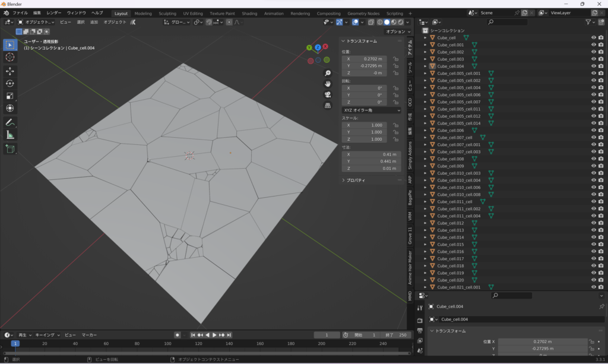608x364 pixels.
Task: Toggle camera view in the viewport
Action: pos(327,94)
